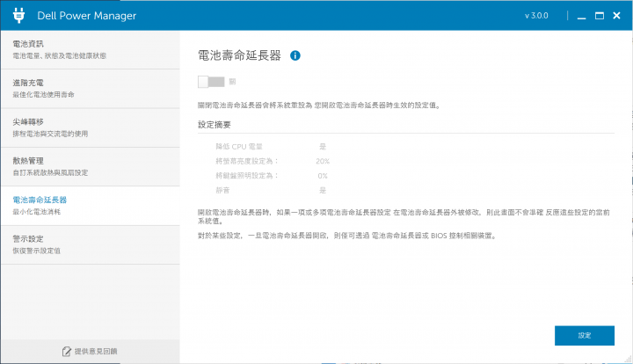
Task: Switch to the 進階充電 tab
Action: click(x=91, y=89)
